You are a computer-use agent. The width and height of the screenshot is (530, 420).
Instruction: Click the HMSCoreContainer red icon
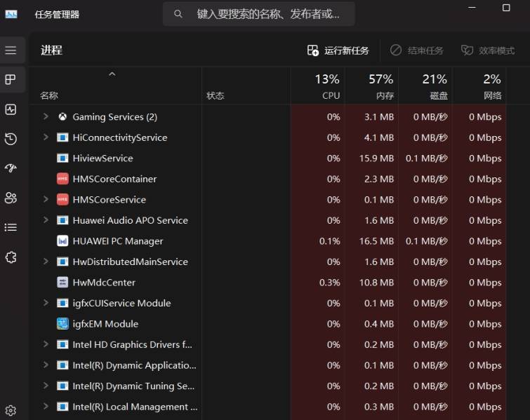(x=62, y=179)
